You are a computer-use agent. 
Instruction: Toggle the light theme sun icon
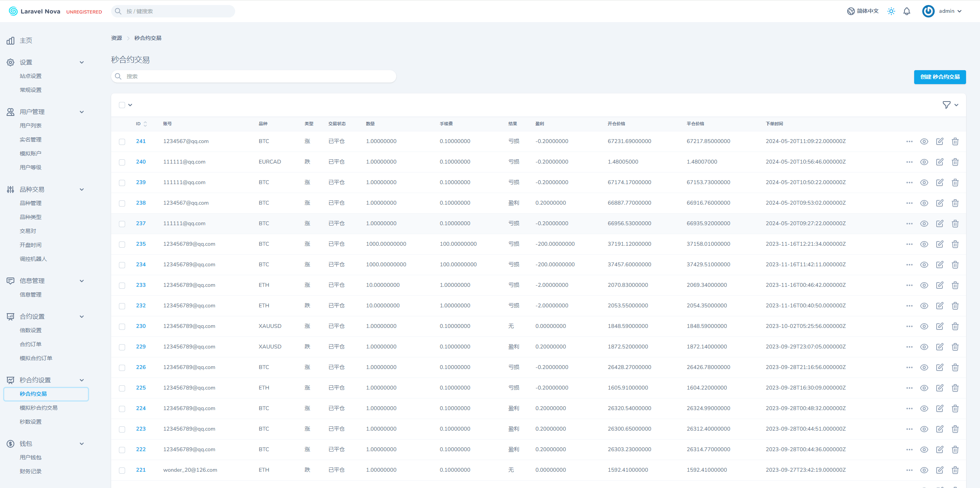[x=891, y=11]
